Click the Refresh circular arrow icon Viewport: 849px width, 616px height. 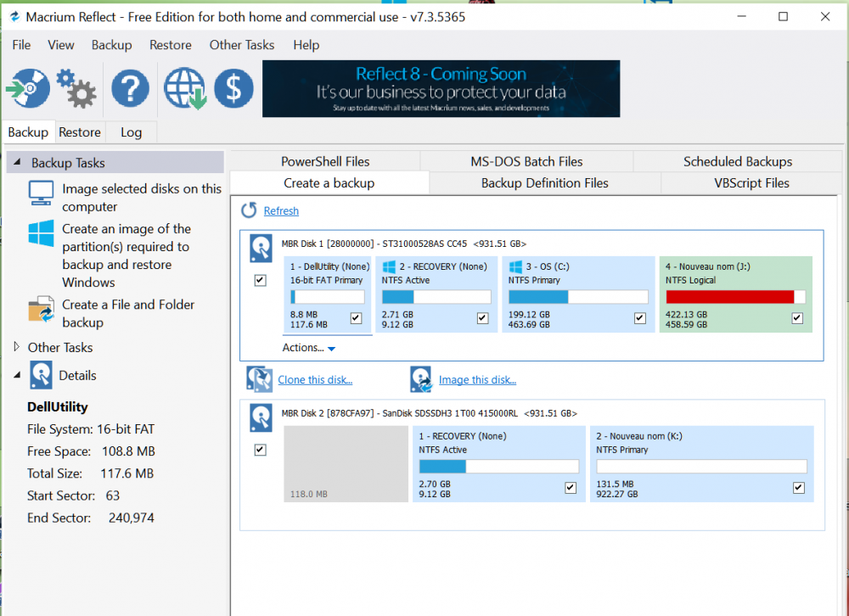point(249,210)
